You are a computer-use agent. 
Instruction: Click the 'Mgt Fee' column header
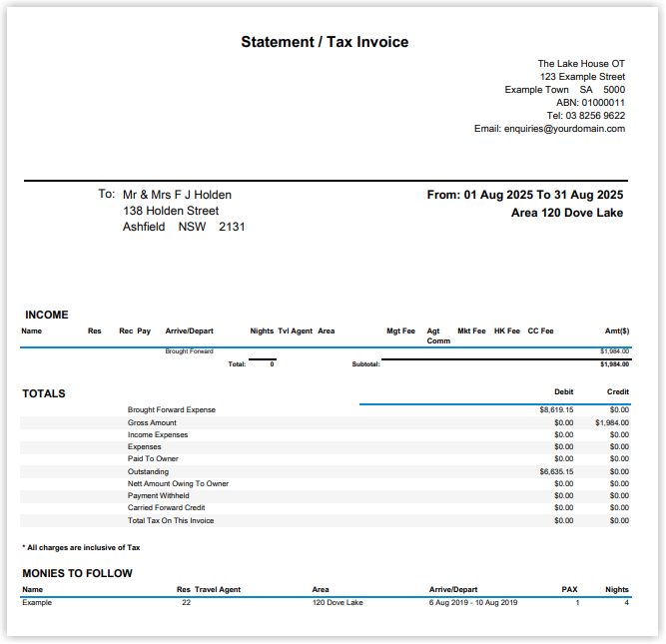(x=400, y=330)
